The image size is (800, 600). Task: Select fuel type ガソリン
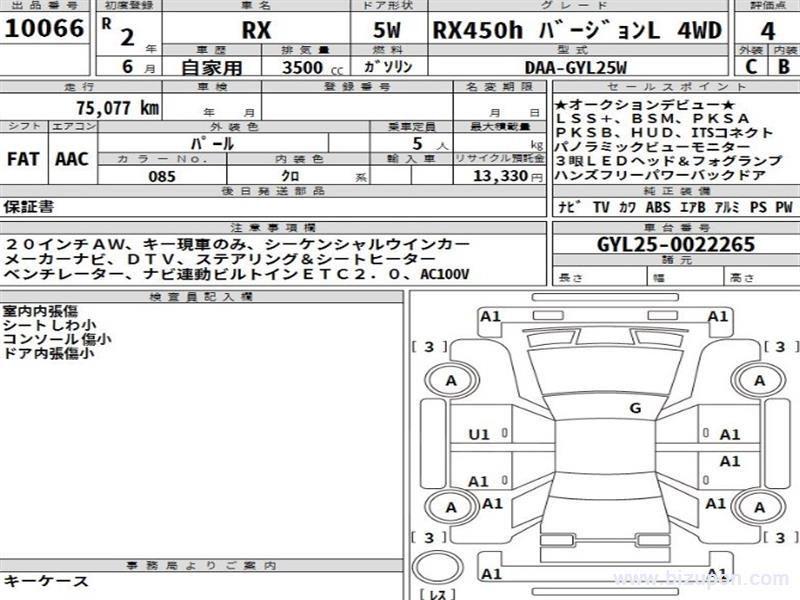pos(388,66)
